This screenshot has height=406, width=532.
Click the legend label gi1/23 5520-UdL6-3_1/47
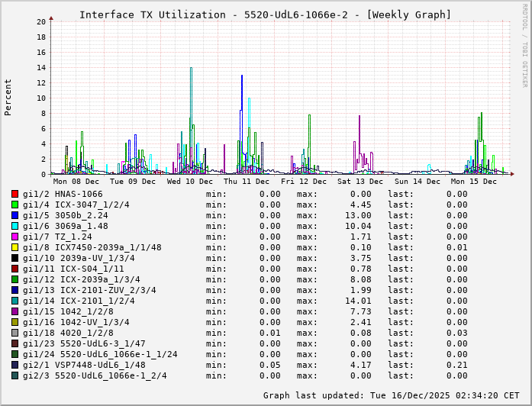[x=84, y=343]
